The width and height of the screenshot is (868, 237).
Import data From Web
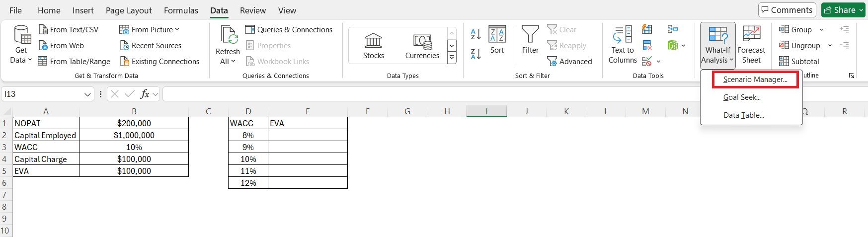pos(61,46)
